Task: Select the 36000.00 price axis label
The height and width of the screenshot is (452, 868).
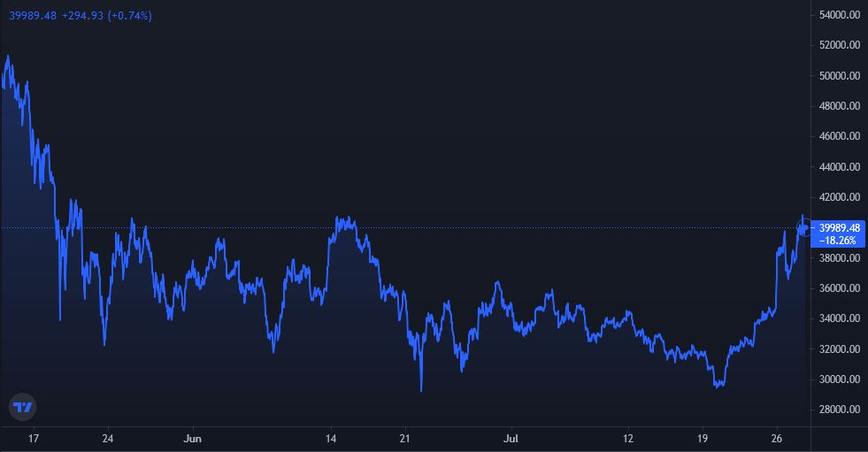Action: click(x=839, y=288)
